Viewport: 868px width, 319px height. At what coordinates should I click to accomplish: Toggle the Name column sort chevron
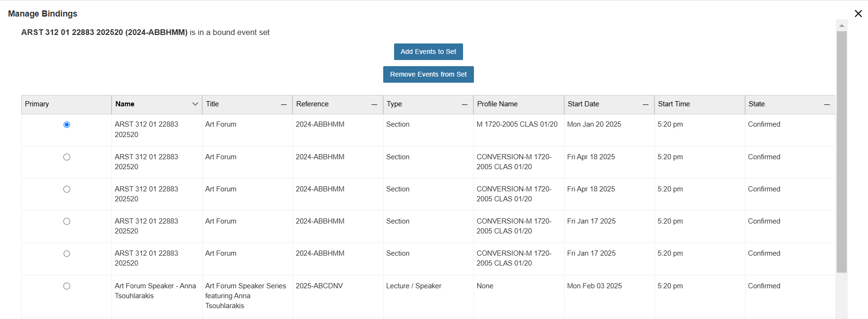[x=195, y=104]
